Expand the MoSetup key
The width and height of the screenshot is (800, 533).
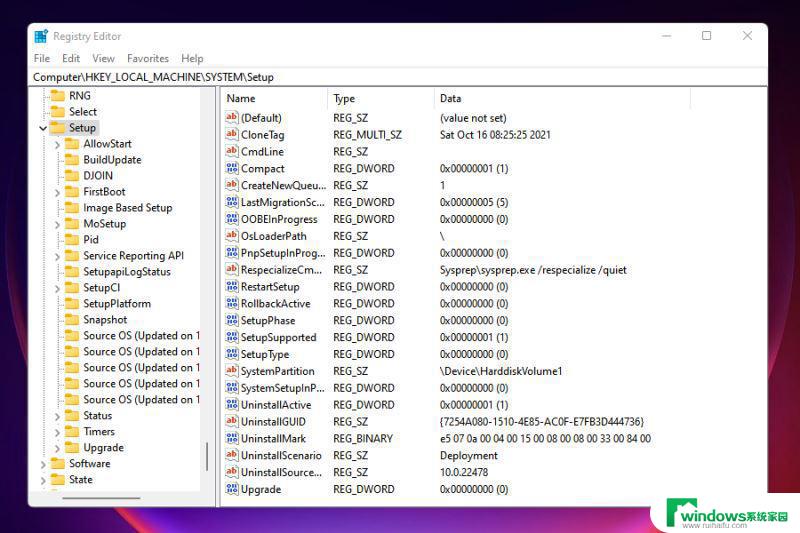(x=57, y=224)
